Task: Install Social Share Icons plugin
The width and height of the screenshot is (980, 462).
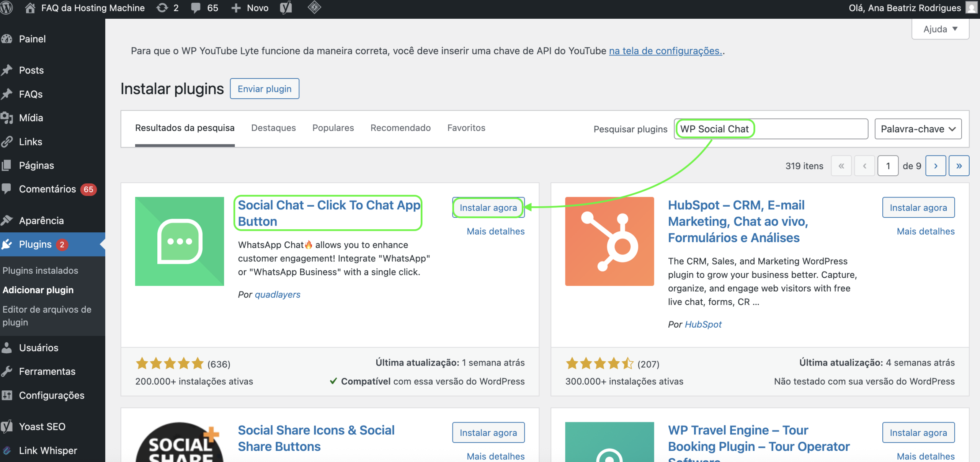Action: (x=488, y=433)
